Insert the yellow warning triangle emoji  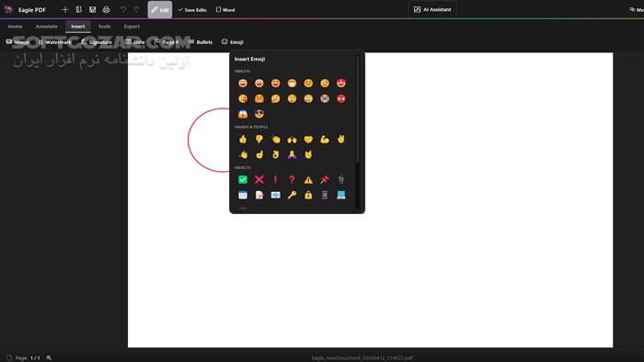308,179
